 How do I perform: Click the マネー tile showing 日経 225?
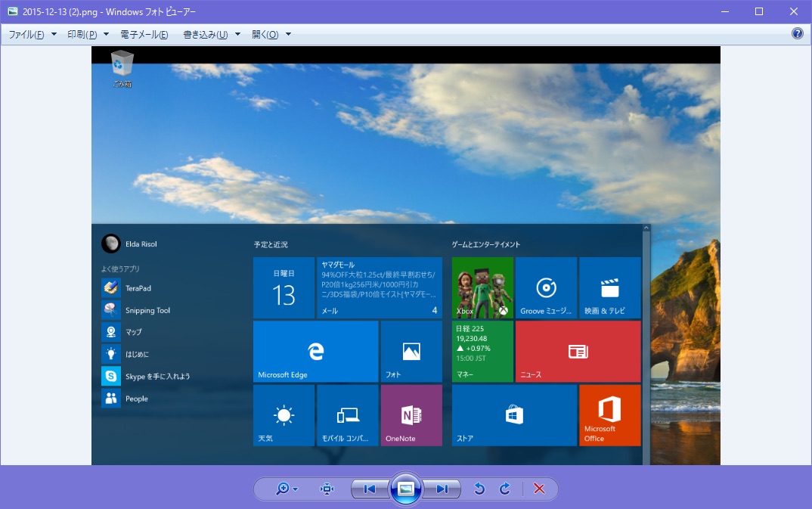pyautogui.click(x=482, y=352)
